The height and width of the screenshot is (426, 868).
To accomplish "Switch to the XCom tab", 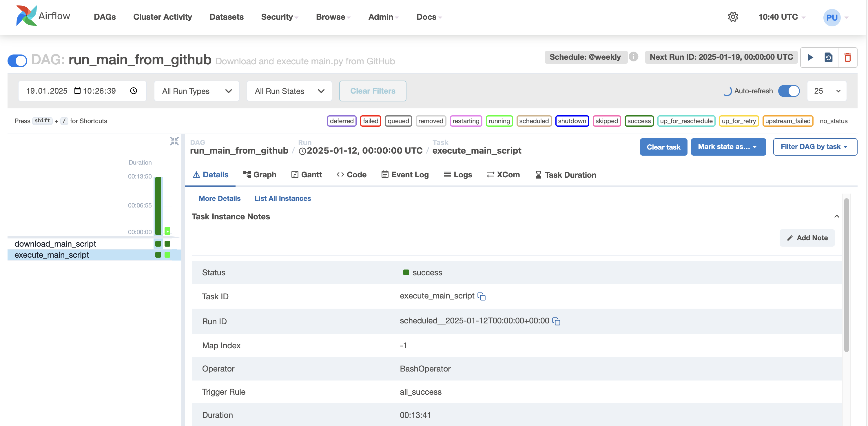I will click(x=504, y=174).
